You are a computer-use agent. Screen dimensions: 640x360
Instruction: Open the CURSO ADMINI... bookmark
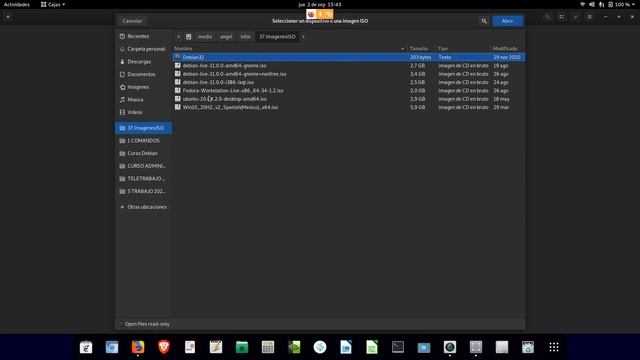click(143, 166)
